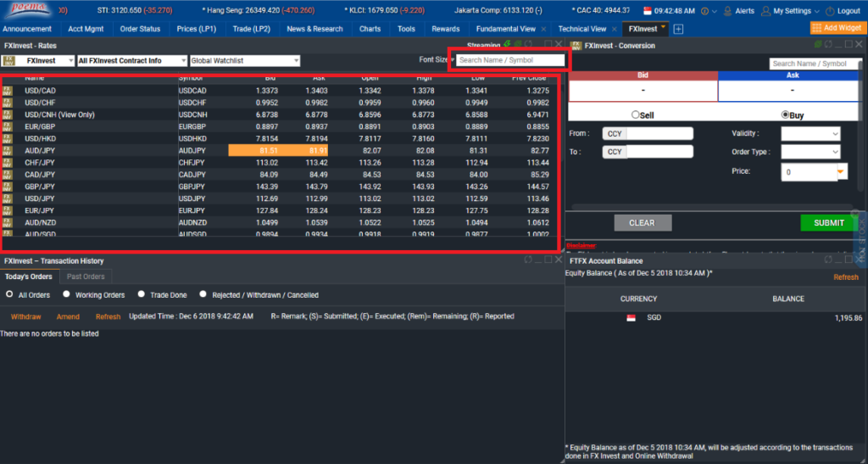Click the plus icon to add new tab
The width and height of the screenshot is (868, 464).
pyautogui.click(x=678, y=29)
